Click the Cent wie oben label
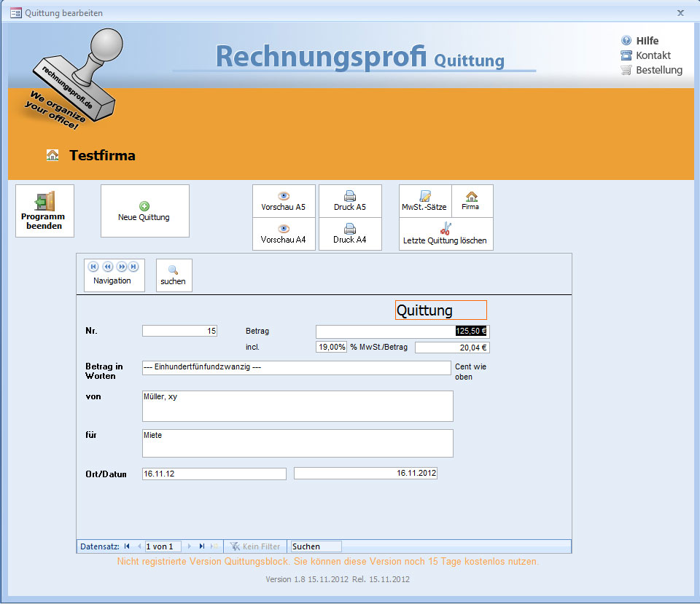700x604 pixels. (x=470, y=372)
